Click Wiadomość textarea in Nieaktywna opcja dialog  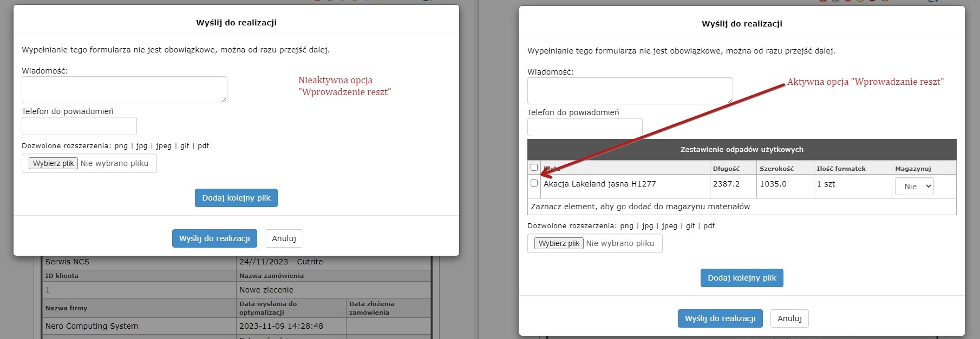(x=124, y=90)
